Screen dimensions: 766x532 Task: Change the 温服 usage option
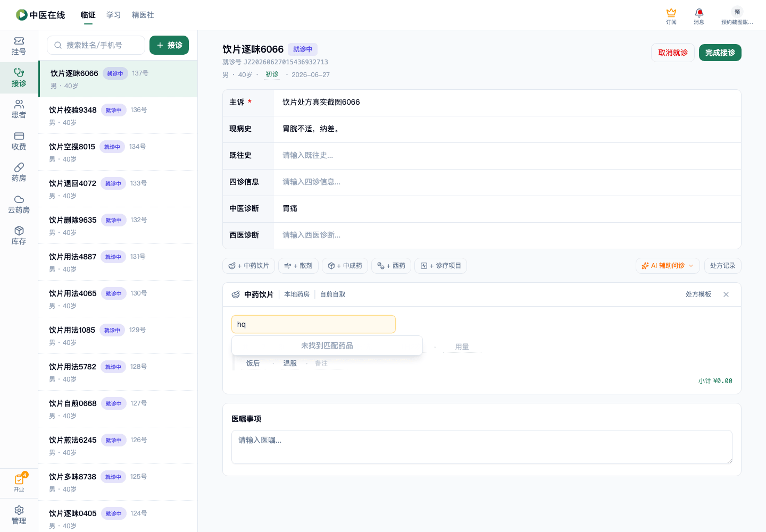tap(290, 364)
